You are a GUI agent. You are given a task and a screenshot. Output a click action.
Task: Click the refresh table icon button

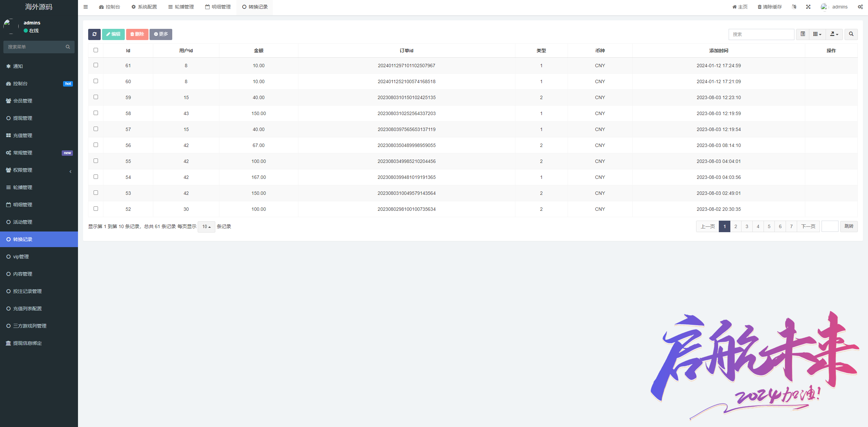pos(94,34)
